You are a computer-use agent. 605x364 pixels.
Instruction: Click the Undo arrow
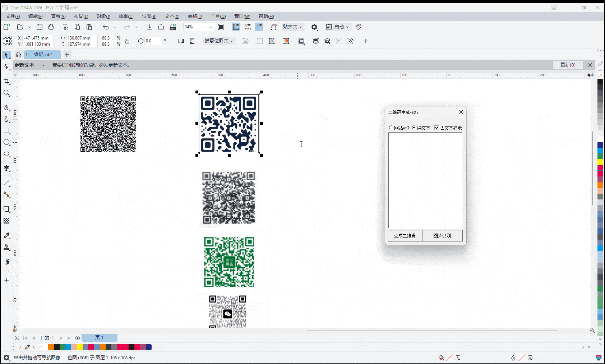coord(106,27)
